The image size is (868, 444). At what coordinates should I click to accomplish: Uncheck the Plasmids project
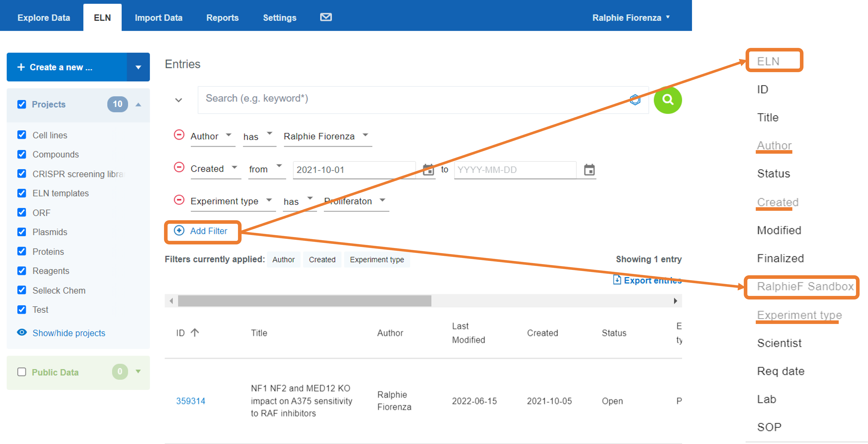[x=22, y=232]
